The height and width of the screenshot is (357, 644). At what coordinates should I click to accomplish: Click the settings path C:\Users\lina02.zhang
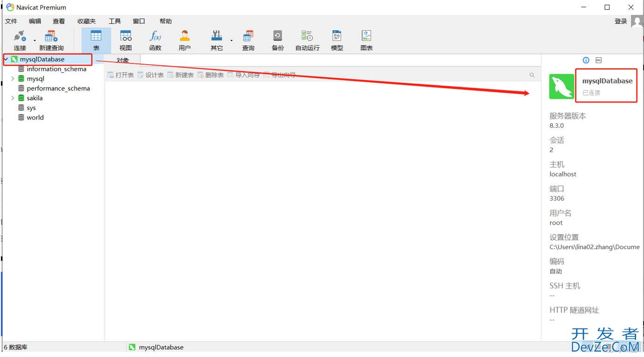click(x=595, y=247)
